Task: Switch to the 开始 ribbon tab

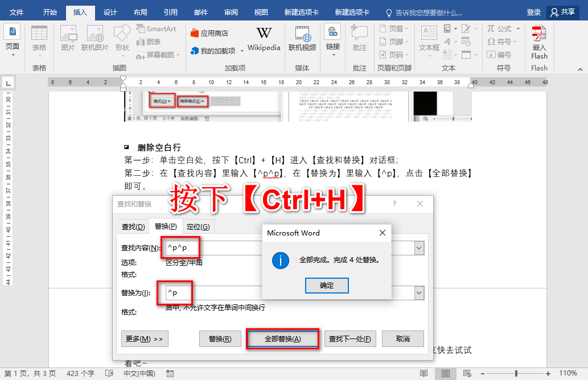Action: [50, 13]
